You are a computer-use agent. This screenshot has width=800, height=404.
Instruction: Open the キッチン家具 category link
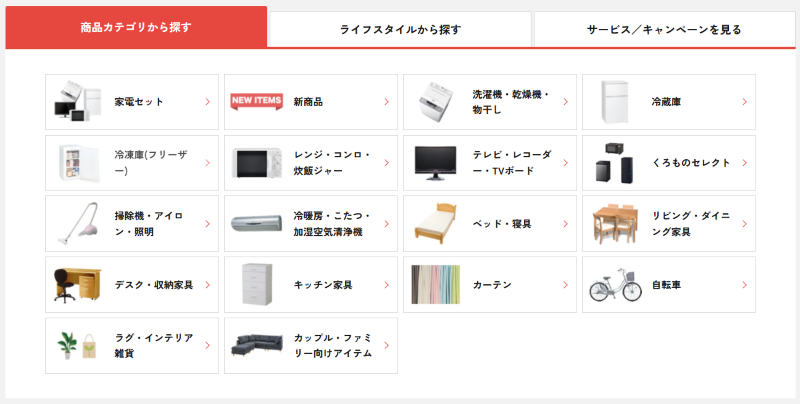(x=322, y=285)
